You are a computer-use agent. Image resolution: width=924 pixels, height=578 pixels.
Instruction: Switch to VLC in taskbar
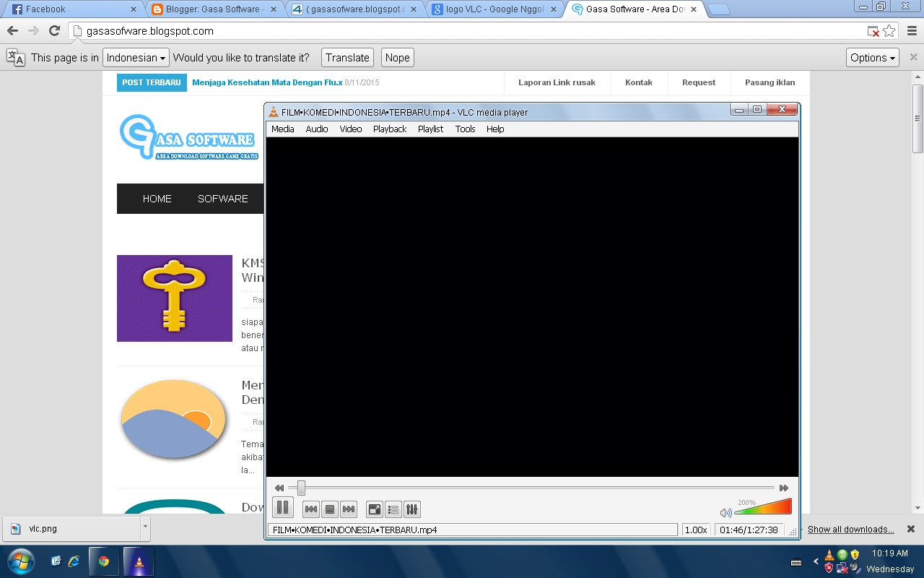(139, 561)
